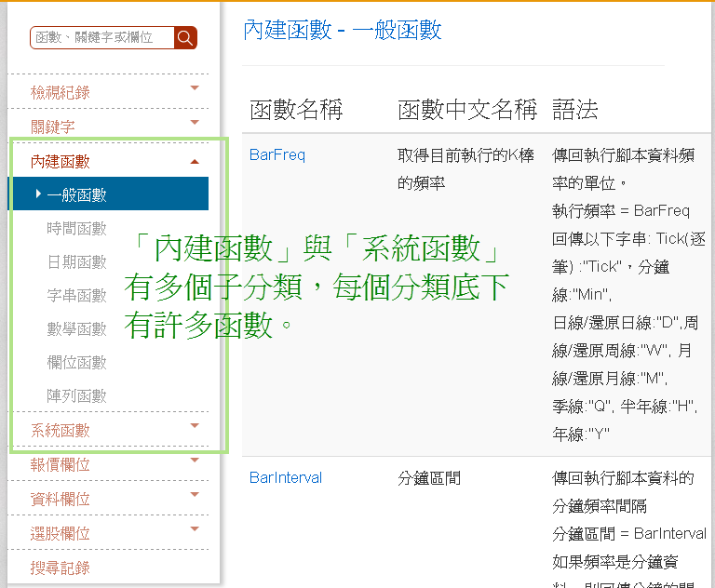Open the BarInterval function link
The image size is (715, 588).
[286, 477]
